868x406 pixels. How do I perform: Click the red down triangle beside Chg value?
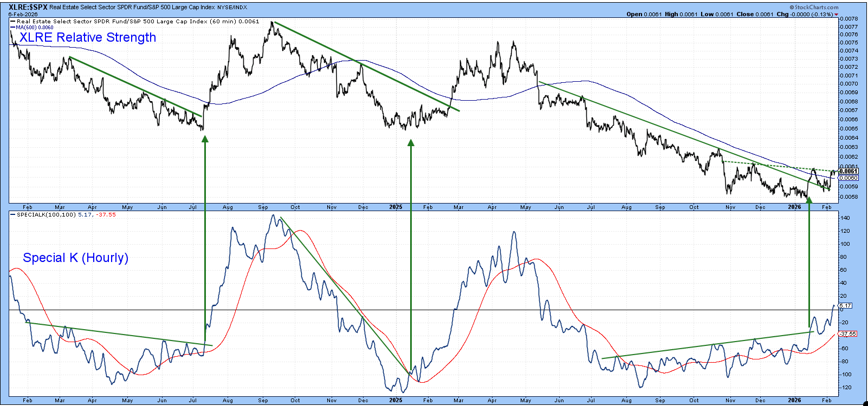coord(837,15)
